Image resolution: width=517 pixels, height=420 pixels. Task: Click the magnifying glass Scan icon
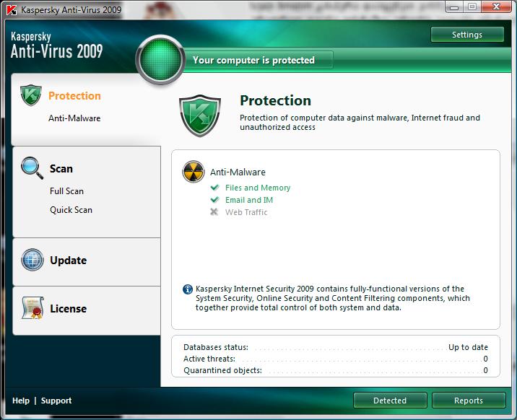pos(32,167)
